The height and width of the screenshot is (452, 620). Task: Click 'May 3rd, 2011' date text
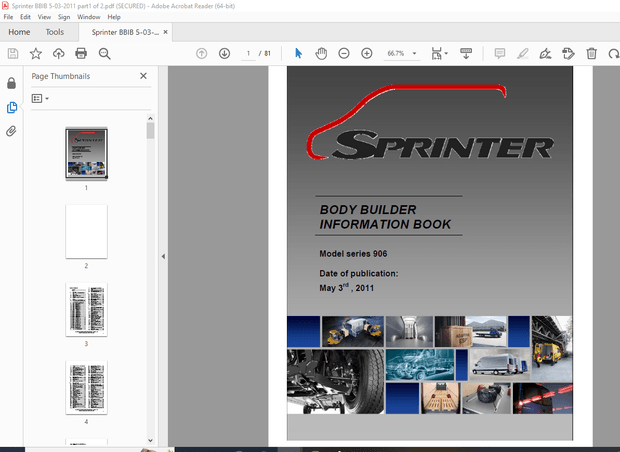(346, 287)
